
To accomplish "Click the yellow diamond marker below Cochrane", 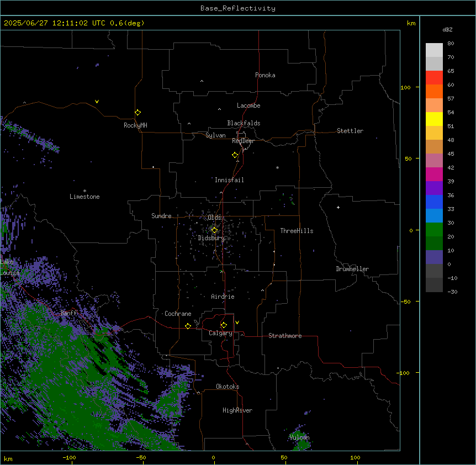I will tap(188, 326).
